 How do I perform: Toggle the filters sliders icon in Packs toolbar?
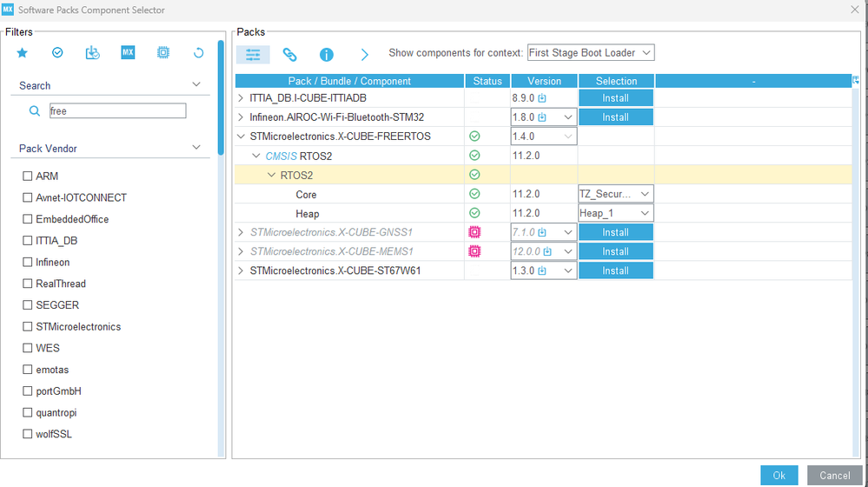tap(253, 54)
